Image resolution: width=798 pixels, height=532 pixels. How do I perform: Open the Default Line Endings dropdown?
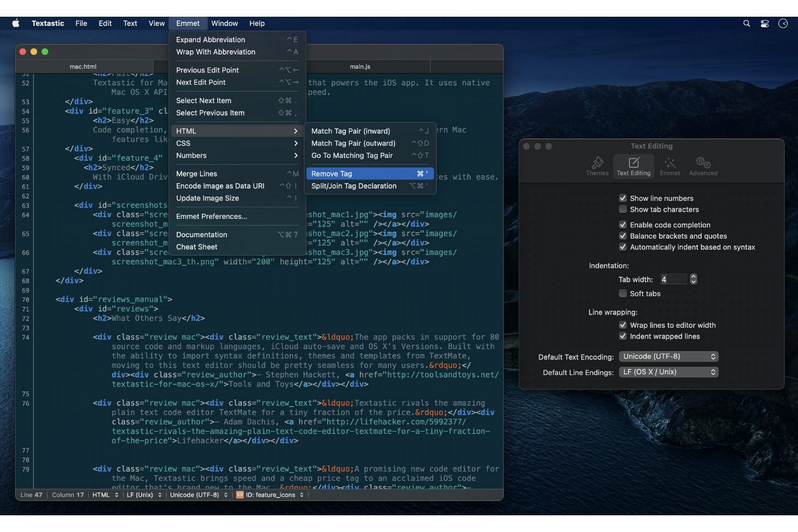click(x=669, y=371)
